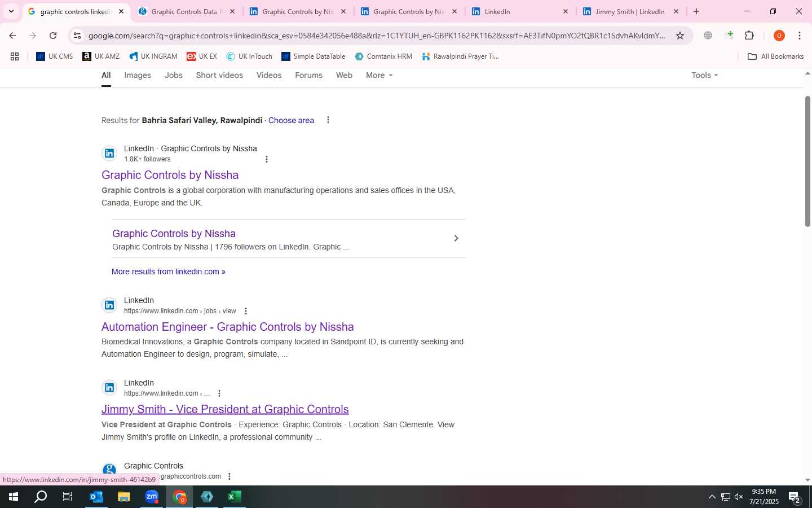Select the Jobs search tab
Image resolution: width=812 pixels, height=508 pixels.
pyautogui.click(x=174, y=75)
